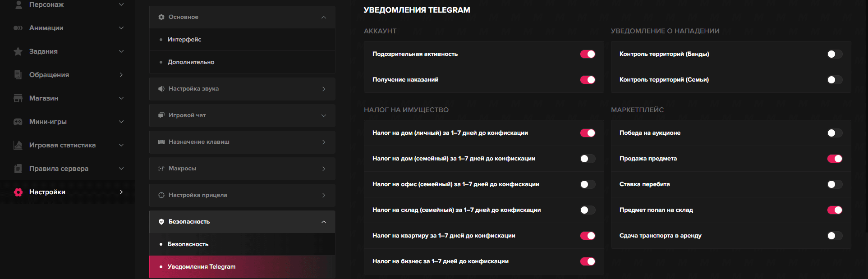Collapse the Основное section chevron
Screen dimensions: 868x279
[324, 17]
